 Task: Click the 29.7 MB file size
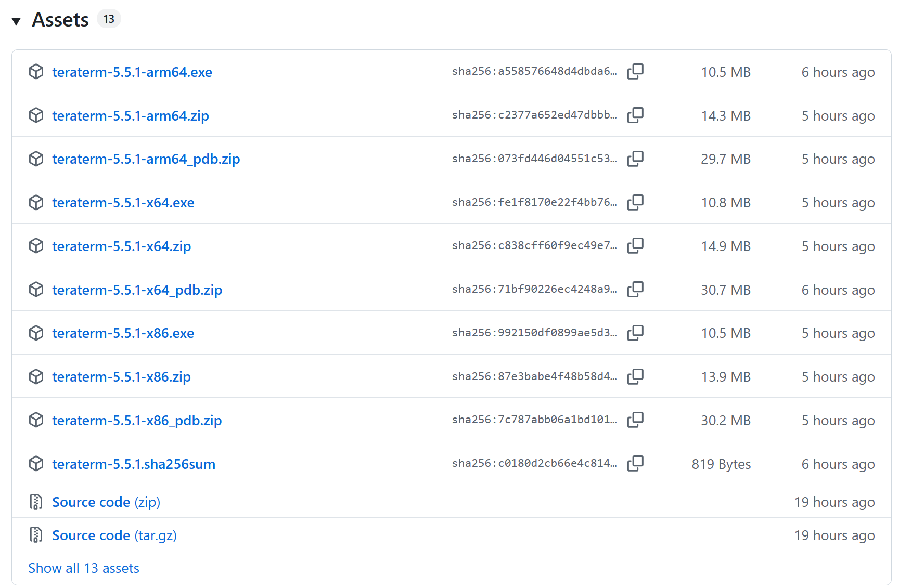coord(726,159)
